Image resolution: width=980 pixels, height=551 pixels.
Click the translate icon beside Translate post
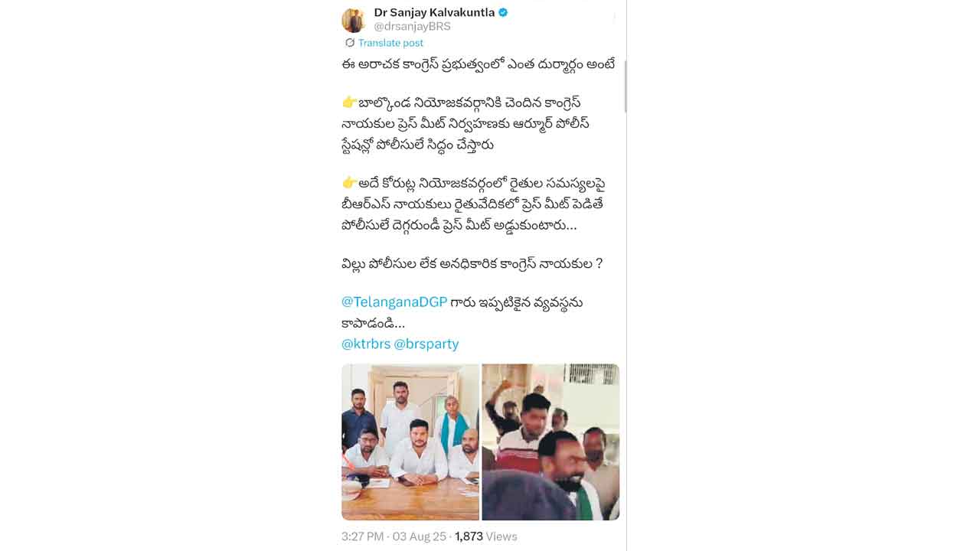[x=350, y=43]
